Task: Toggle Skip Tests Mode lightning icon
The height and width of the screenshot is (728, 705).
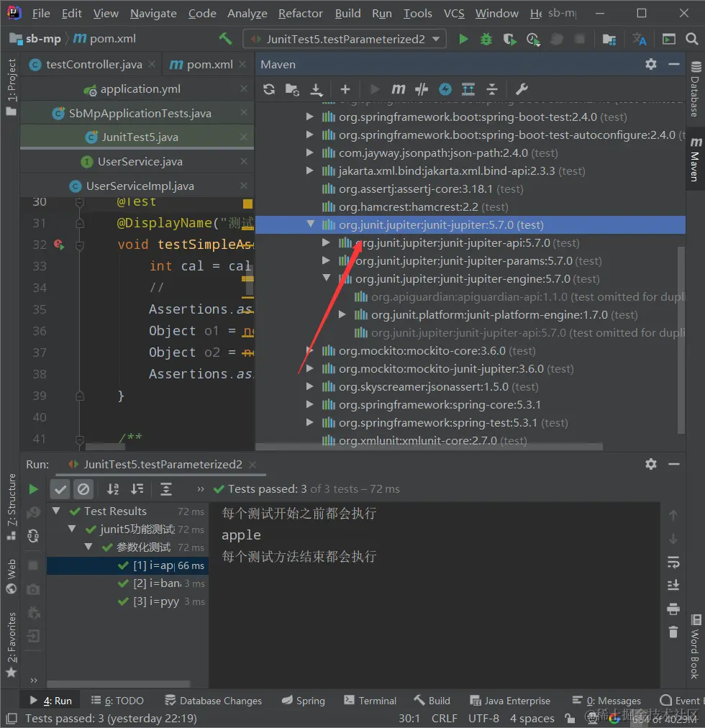Action: [445, 88]
